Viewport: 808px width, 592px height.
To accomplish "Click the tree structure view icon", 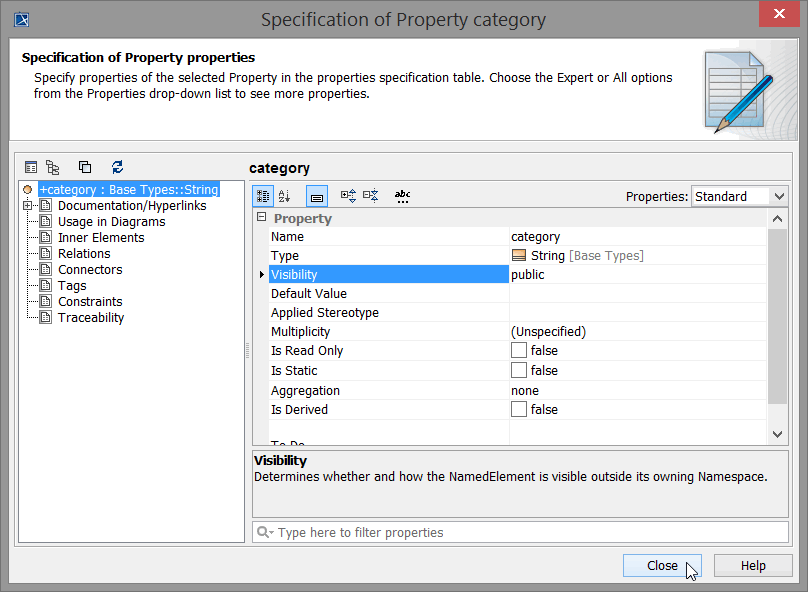I will (53, 167).
